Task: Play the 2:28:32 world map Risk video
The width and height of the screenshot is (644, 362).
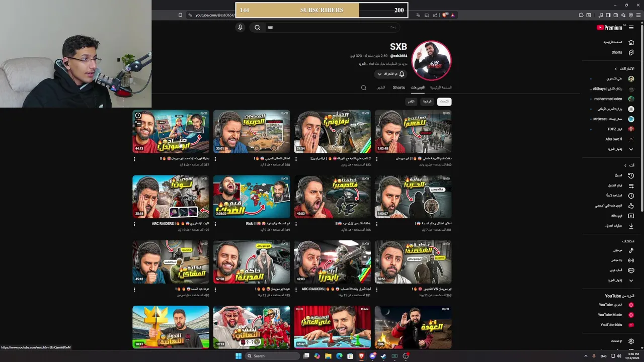Action: click(x=252, y=197)
